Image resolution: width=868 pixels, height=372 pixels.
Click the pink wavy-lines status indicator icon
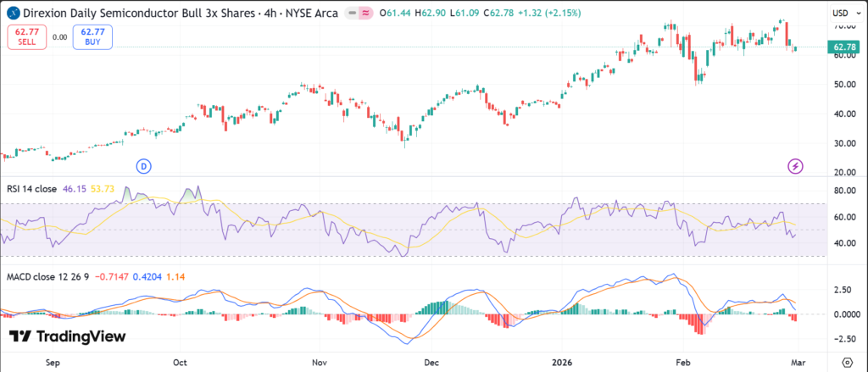pyautogui.click(x=366, y=14)
